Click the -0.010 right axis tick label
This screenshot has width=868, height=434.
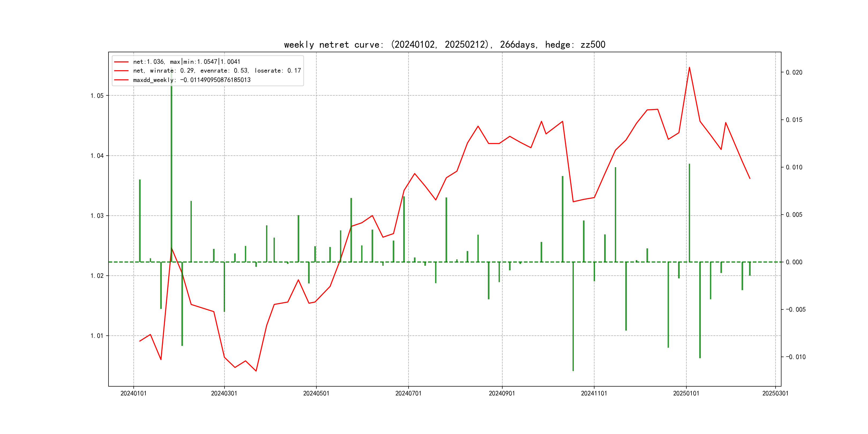(796, 357)
